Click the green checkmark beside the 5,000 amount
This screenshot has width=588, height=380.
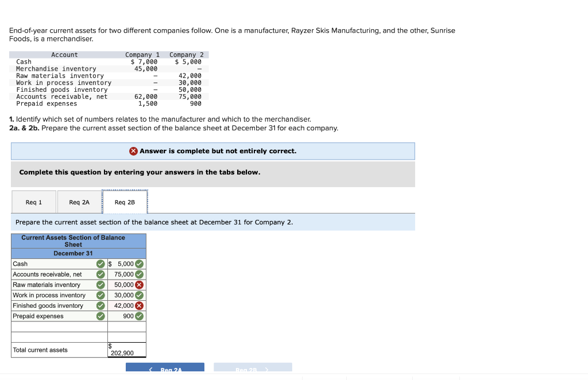[x=138, y=264]
